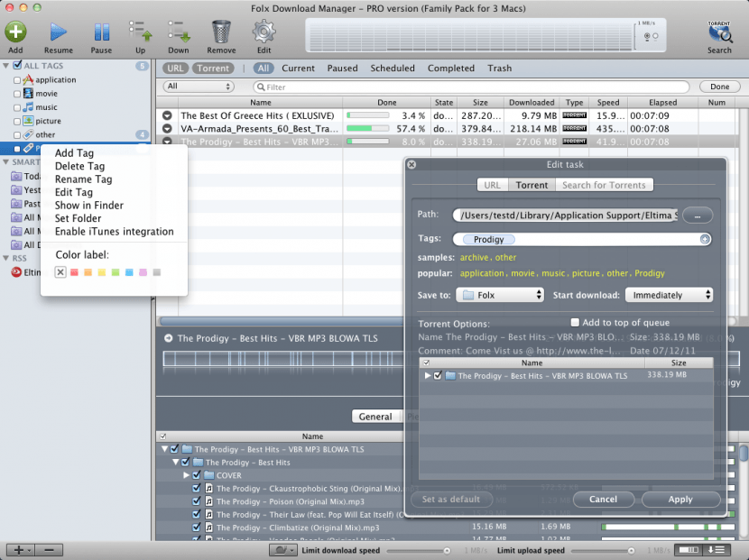Select the music tag icon
The height and width of the screenshot is (560, 749).
tap(28, 107)
